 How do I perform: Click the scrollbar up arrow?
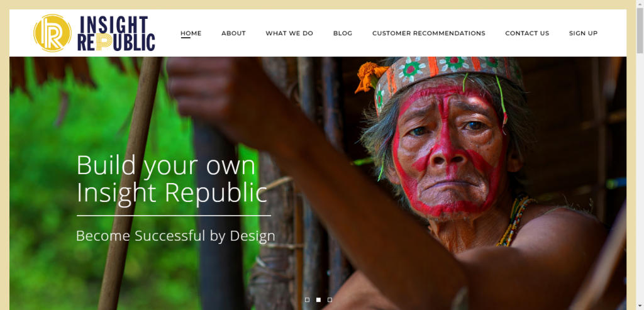coord(640,4)
